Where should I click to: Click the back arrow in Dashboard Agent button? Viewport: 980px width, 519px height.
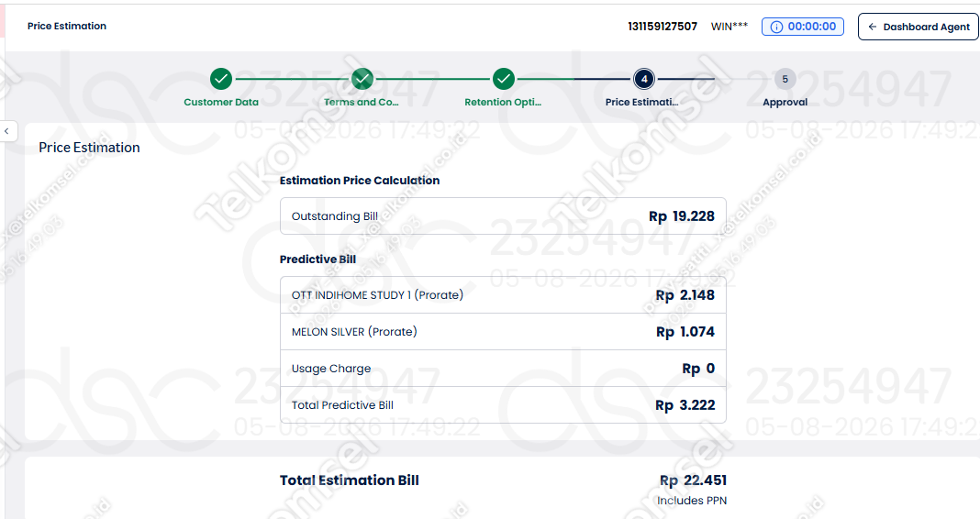873,27
